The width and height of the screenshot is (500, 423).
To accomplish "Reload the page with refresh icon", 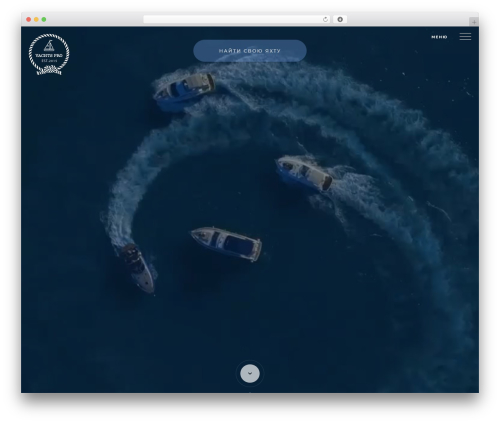I will (x=325, y=19).
